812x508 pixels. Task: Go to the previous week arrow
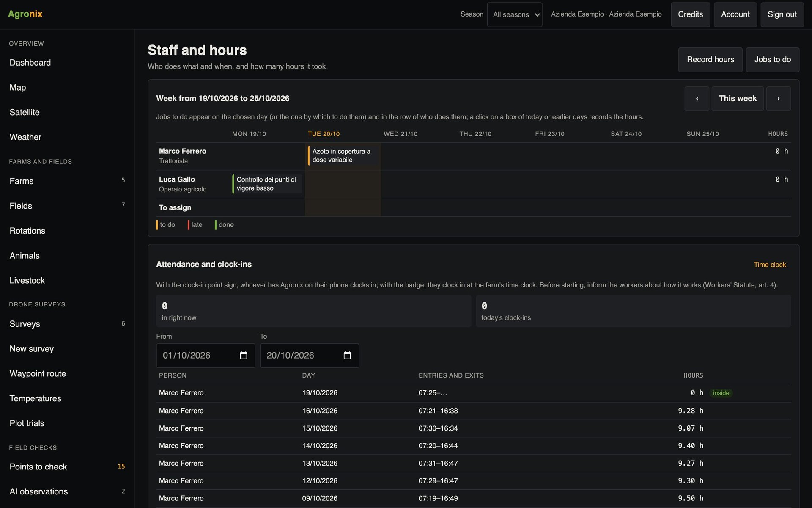click(x=697, y=99)
